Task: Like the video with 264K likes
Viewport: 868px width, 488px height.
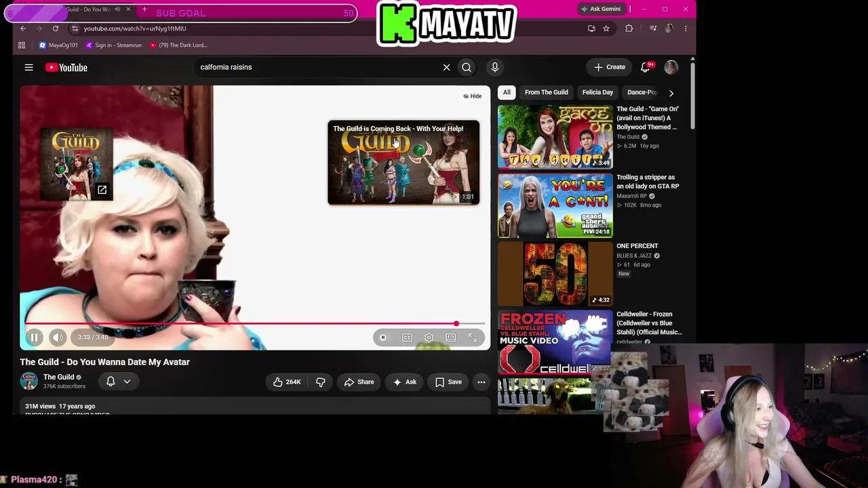Action: (x=287, y=382)
